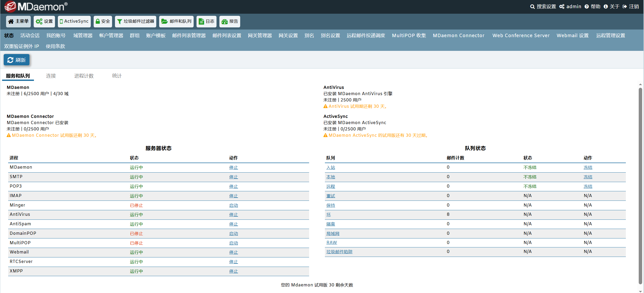This screenshot has height=293, width=644.
Task: Freeze the 入站 queue via 冻结
Action: [588, 168]
